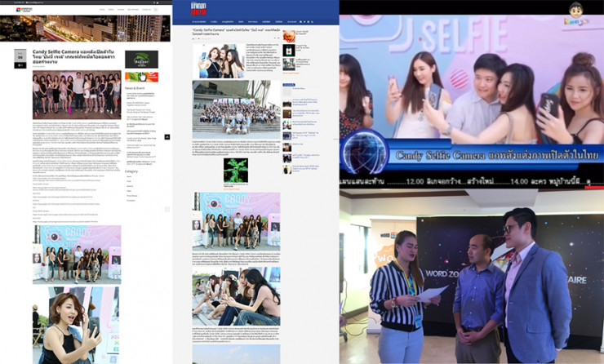
Task: Click the dark scroll-to-top button on the left page
Action: 167,137
